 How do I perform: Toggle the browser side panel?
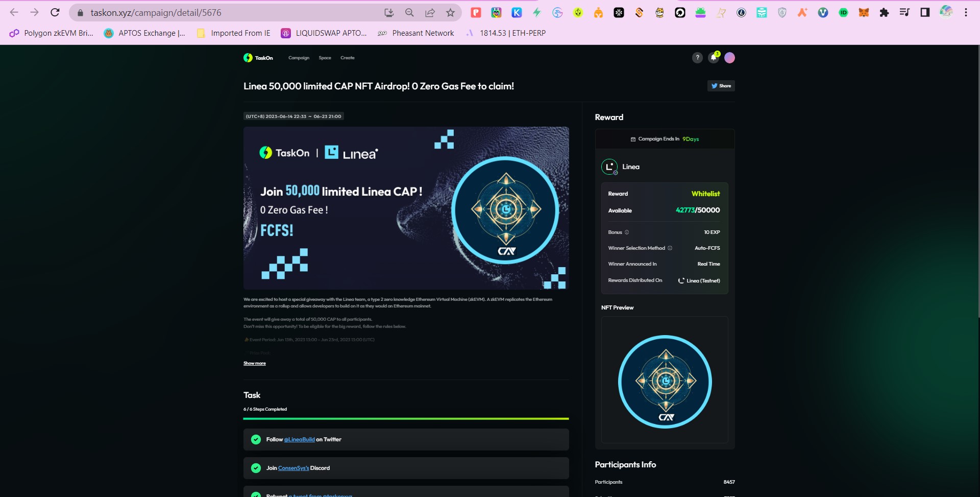click(x=925, y=13)
